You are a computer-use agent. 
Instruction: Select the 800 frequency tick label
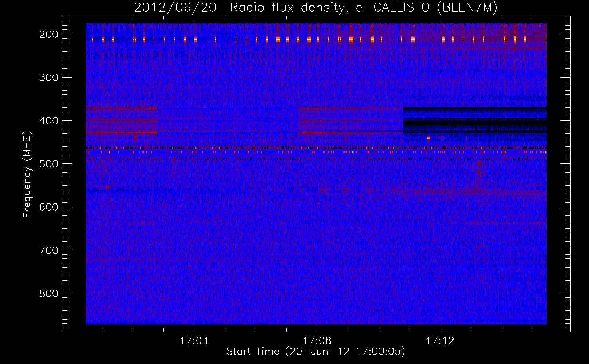[48, 293]
